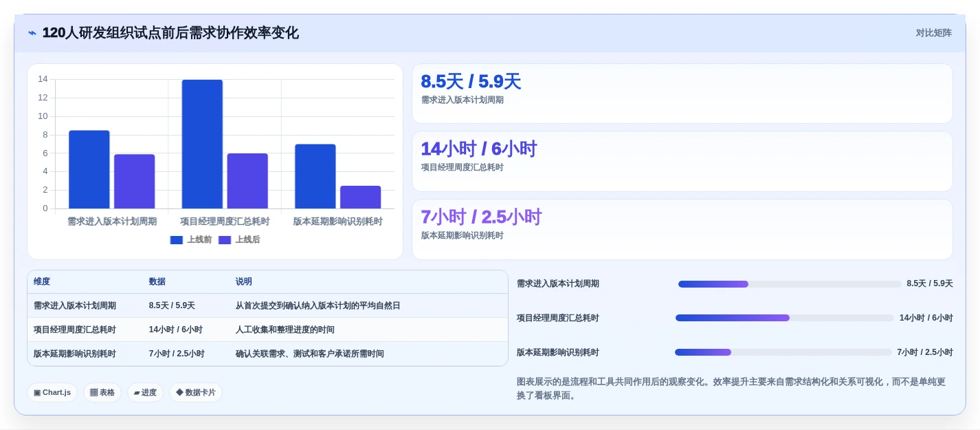Image resolution: width=980 pixels, height=430 pixels.
Task: Click the Chart.js tag chip
Action: click(52, 392)
